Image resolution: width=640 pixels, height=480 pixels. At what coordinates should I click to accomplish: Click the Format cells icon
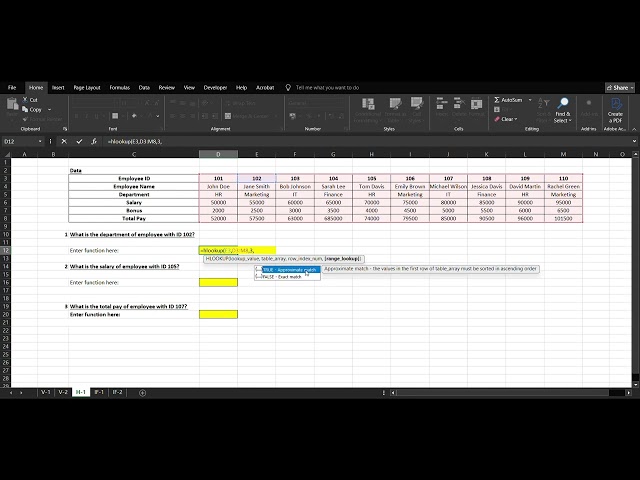[476, 104]
